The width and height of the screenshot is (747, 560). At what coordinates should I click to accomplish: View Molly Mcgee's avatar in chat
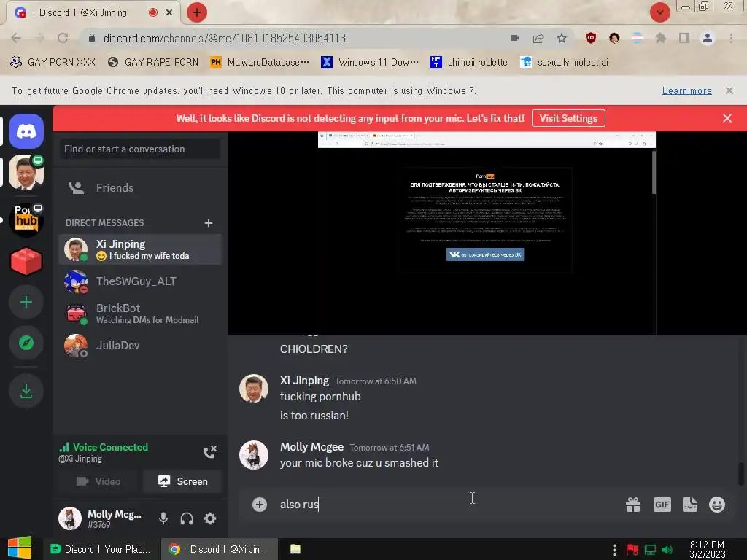(253, 455)
